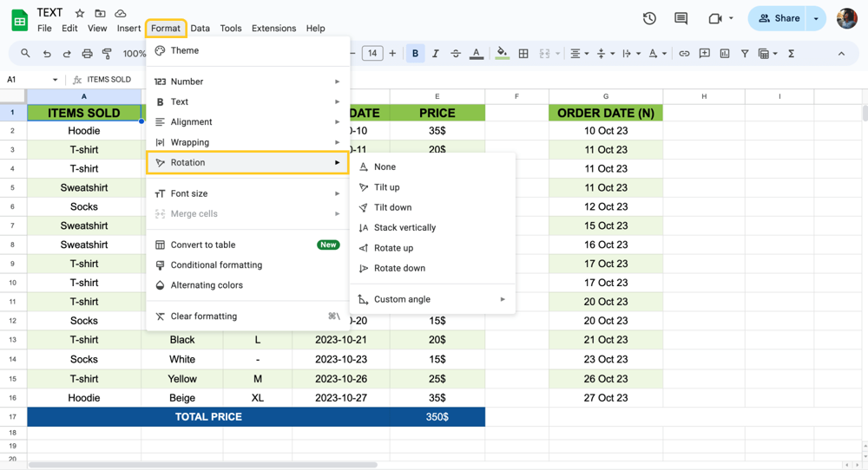Screen dimensions: 868x470
Task: Click the create filter funnel icon
Action: coord(745,54)
